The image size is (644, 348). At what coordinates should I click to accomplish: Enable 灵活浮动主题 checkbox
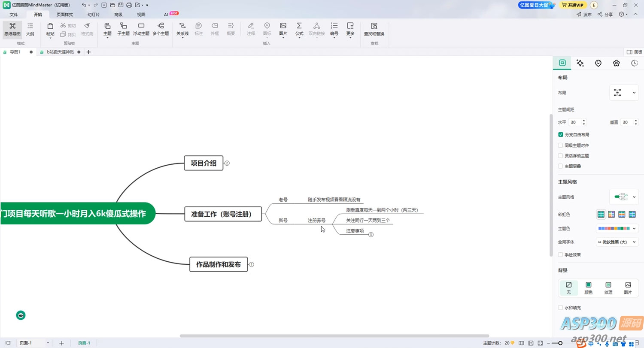click(560, 156)
